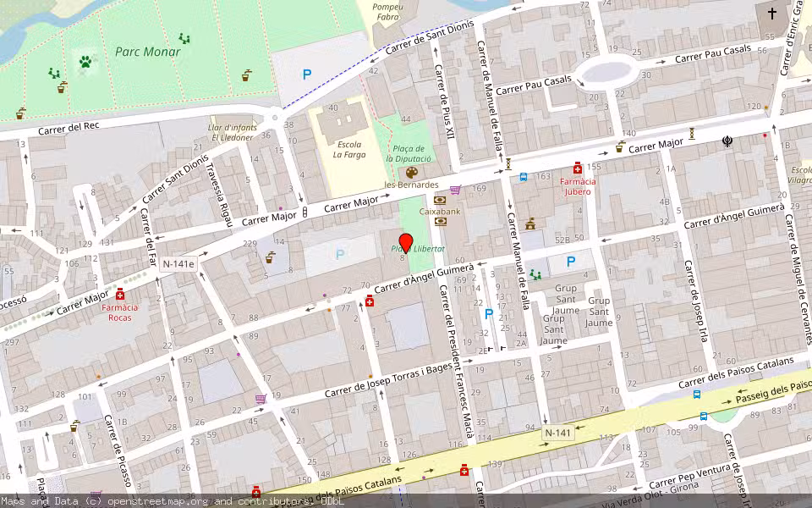Viewport: 812px width, 508px height.
Task: Select the bank icon below the Caixabank label
Action: click(x=441, y=222)
